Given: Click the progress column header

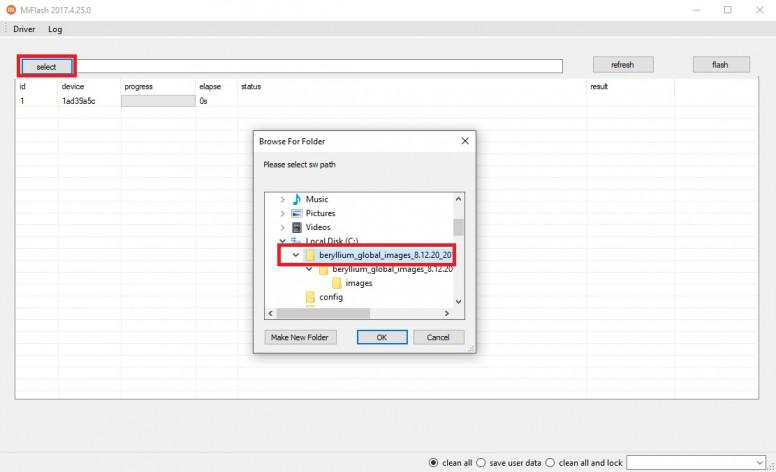Looking at the screenshot, I should (139, 86).
